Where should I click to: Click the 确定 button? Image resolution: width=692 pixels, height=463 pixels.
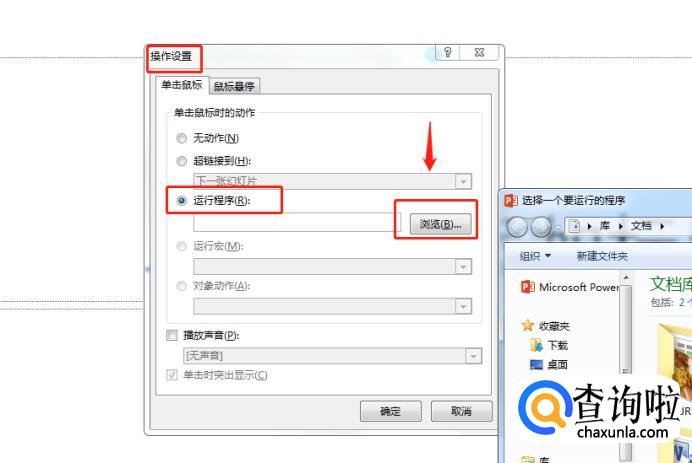click(x=391, y=411)
